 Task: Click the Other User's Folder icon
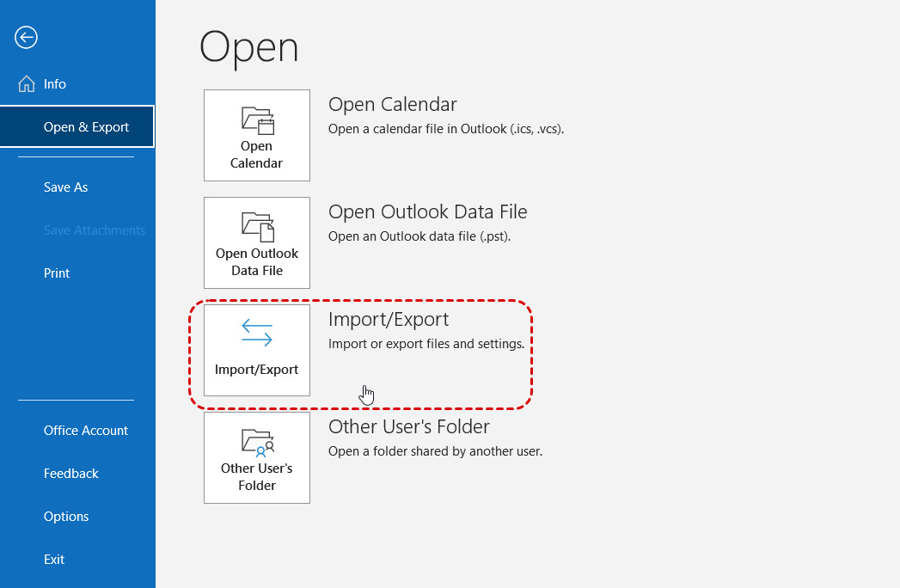257,442
